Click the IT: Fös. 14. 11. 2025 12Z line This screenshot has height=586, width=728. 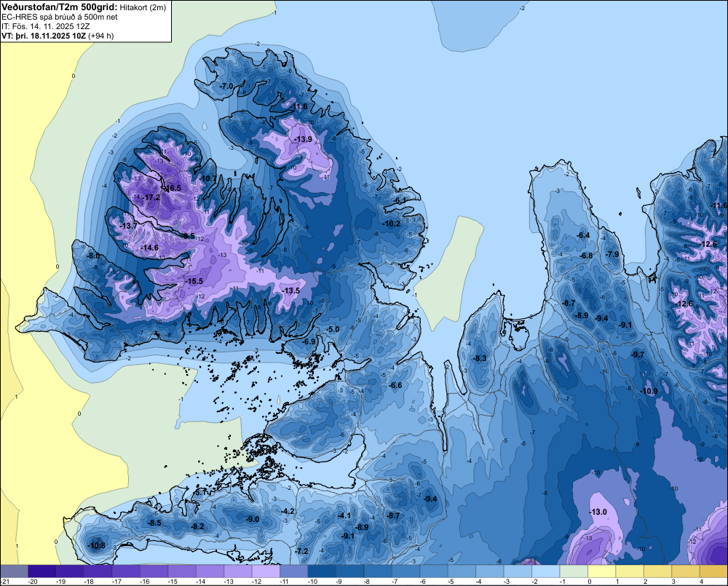[45, 26]
